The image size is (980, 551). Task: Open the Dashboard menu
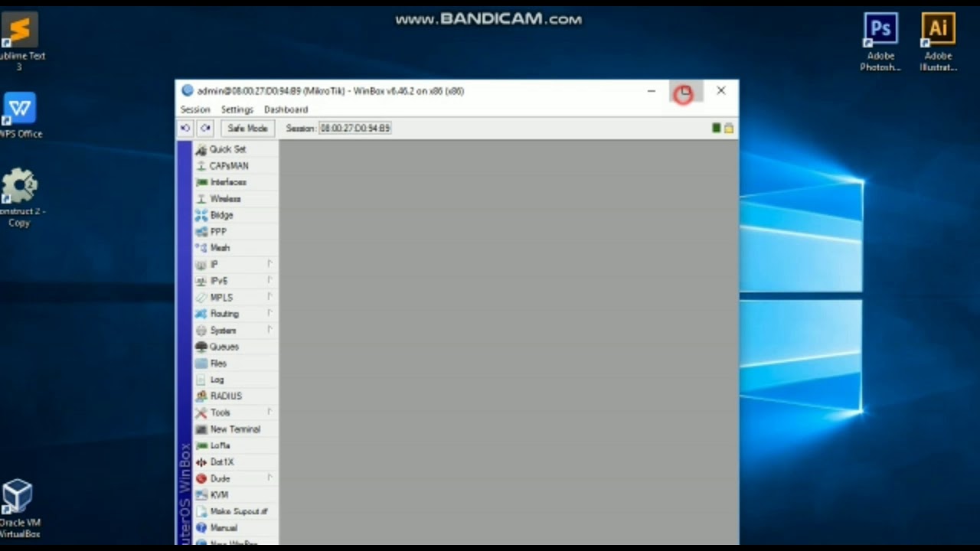(x=286, y=109)
